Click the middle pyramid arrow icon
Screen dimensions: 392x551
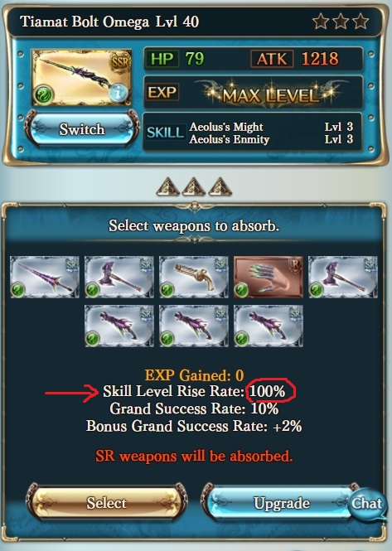coord(194,186)
